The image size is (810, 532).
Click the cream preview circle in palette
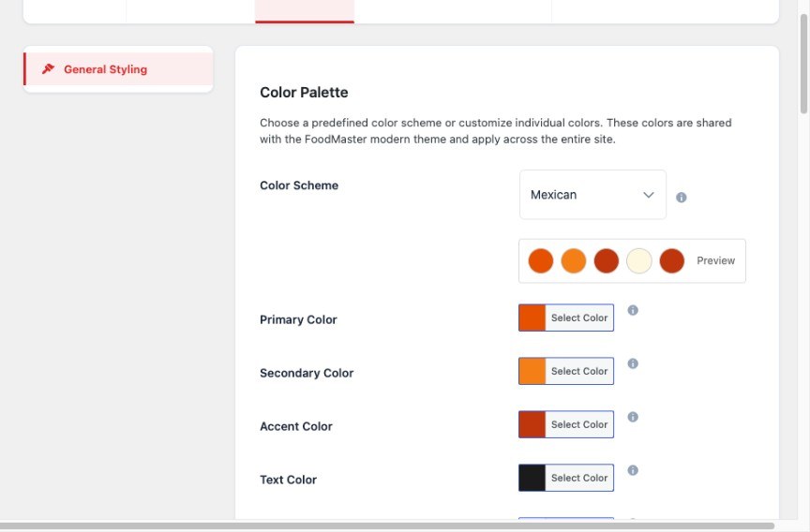[639, 260]
